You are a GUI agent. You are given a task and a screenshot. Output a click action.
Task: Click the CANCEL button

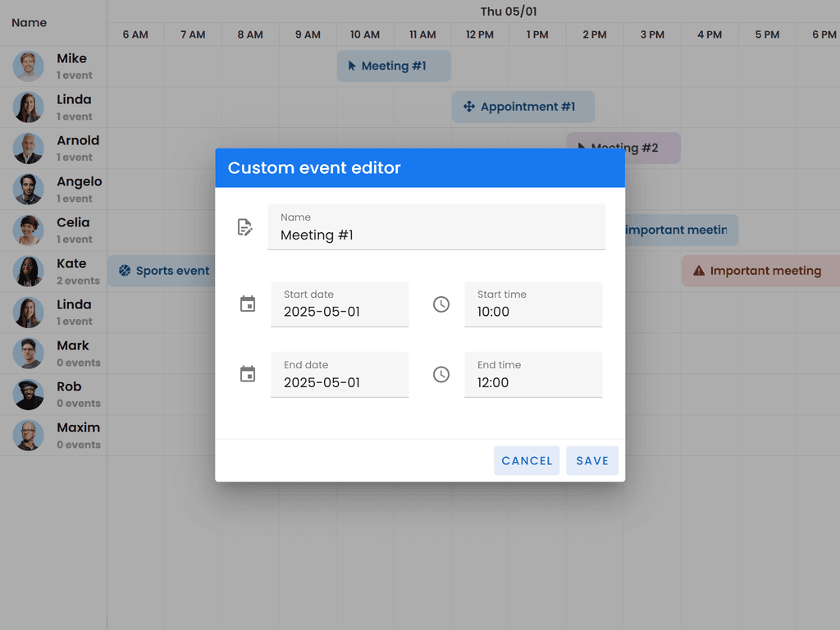(527, 460)
